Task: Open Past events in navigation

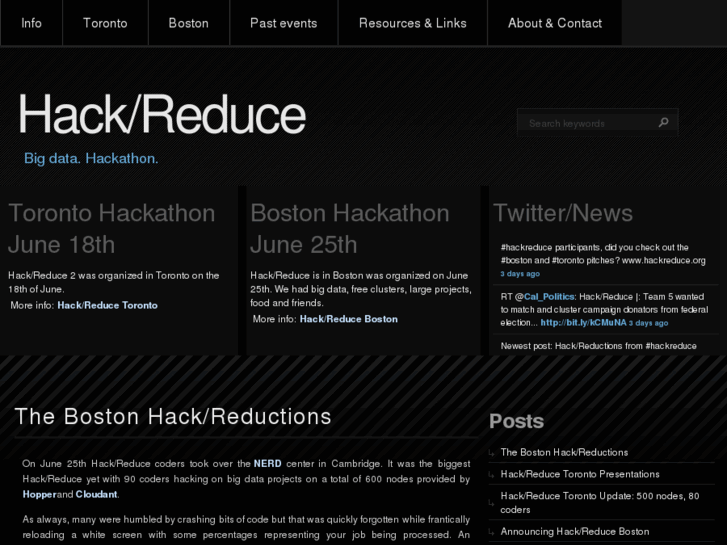Action: pos(284,23)
